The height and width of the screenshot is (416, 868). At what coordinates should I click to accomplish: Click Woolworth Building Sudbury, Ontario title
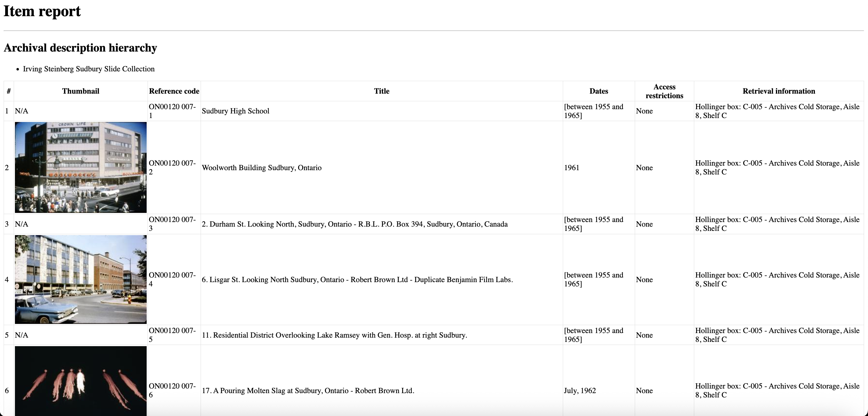point(262,167)
